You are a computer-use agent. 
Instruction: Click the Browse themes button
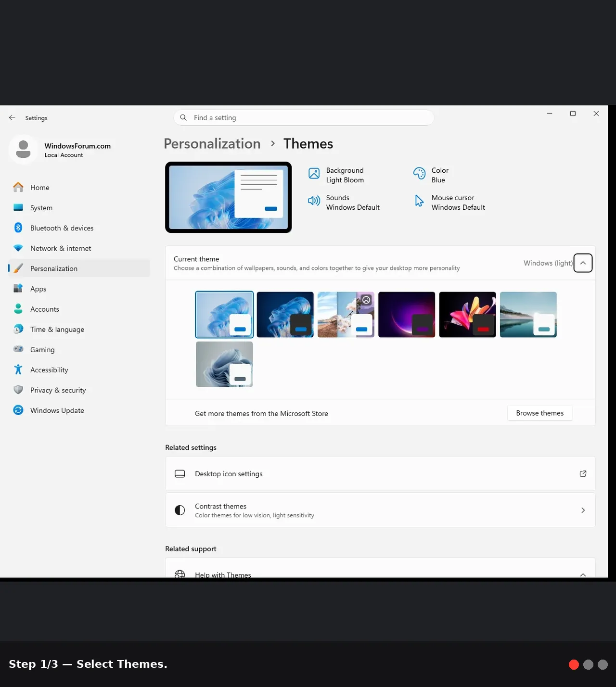539,413
